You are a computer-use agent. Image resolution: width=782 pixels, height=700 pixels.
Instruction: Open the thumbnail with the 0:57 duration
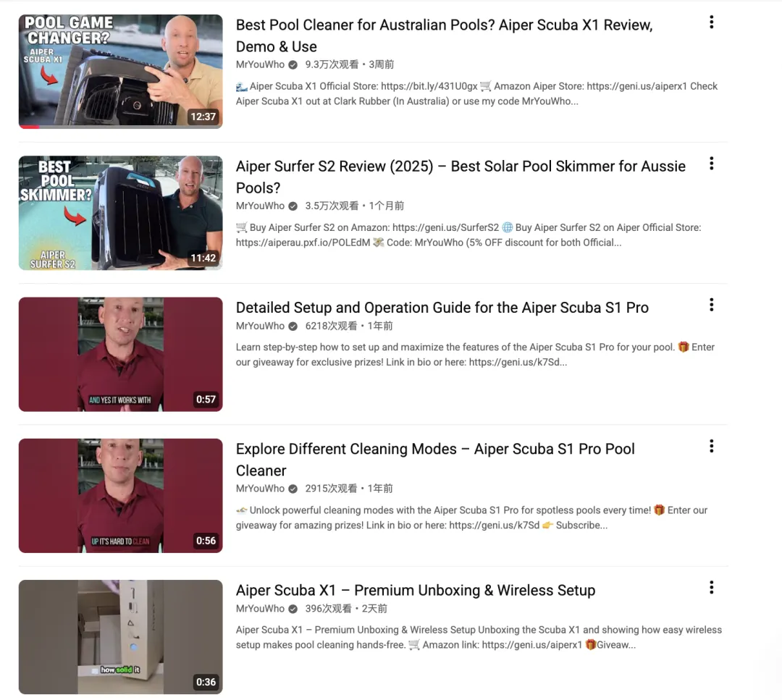(121, 354)
